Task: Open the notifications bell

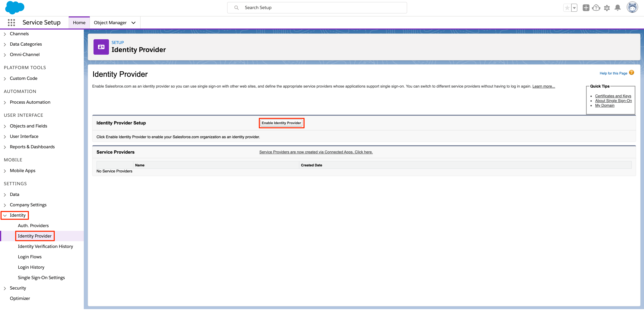Action: [617, 8]
